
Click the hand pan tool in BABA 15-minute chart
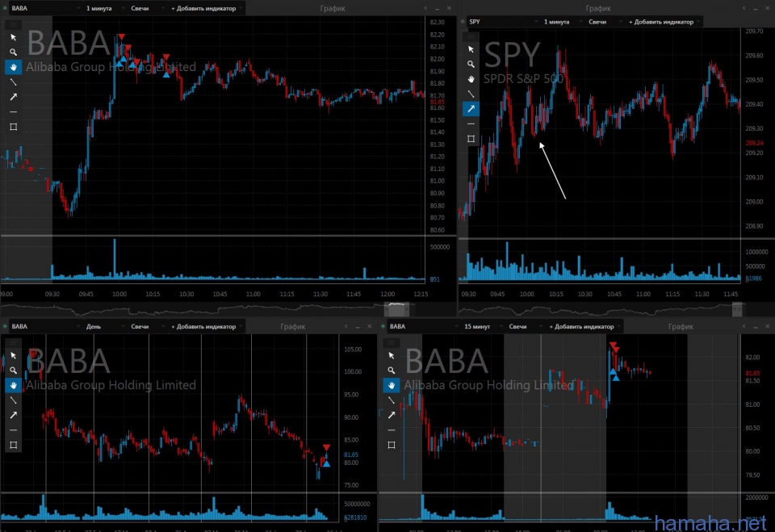pos(392,385)
